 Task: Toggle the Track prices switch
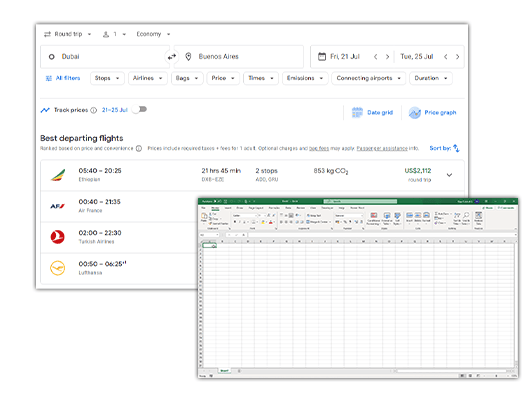point(140,109)
